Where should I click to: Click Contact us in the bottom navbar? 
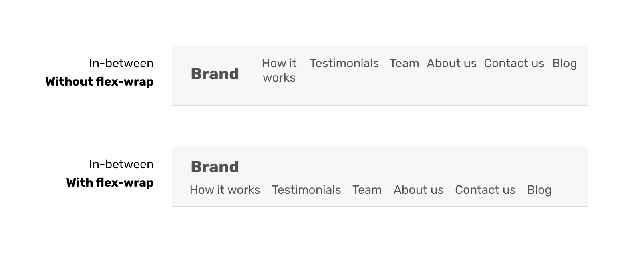click(485, 190)
